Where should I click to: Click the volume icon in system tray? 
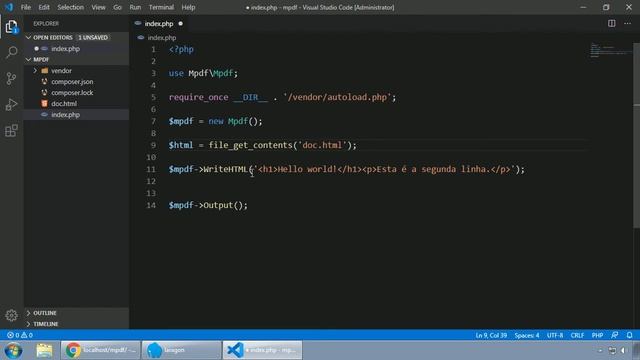623,351
